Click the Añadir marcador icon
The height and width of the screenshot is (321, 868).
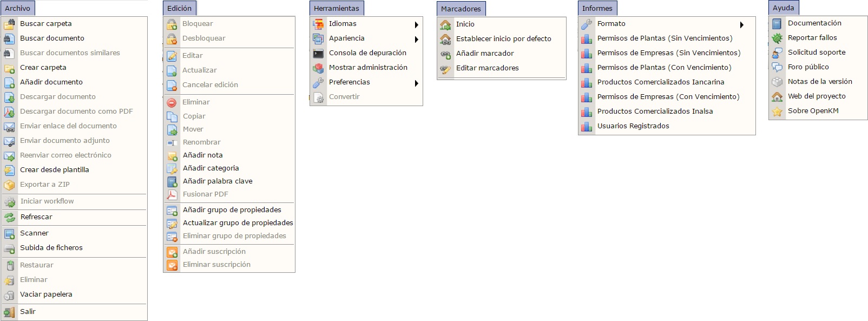(445, 54)
